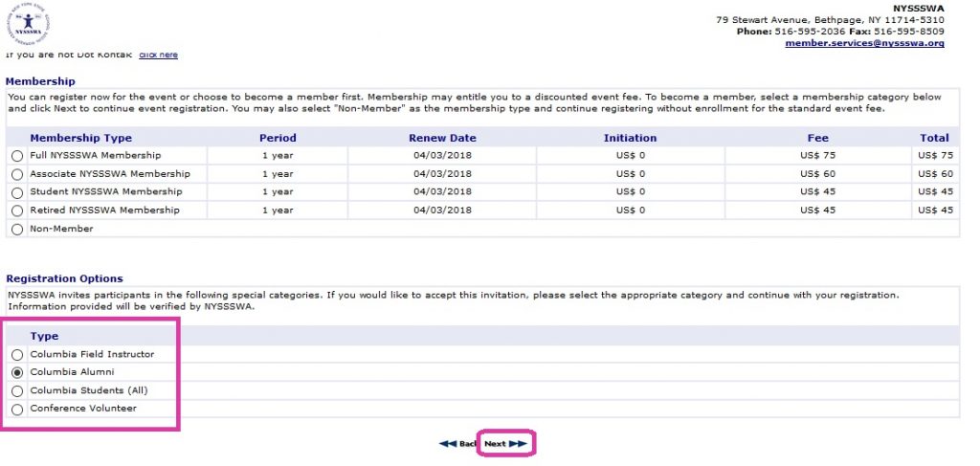Choose Associate NYSSSWA Membership option
This screenshot has height=466, width=980.
coord(16,174)
